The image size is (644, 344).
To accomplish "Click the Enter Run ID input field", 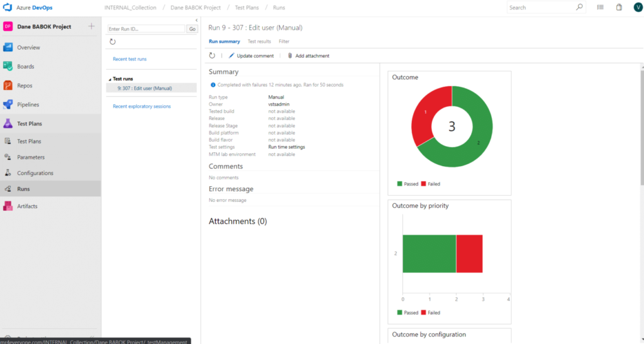I will point(146,29).
